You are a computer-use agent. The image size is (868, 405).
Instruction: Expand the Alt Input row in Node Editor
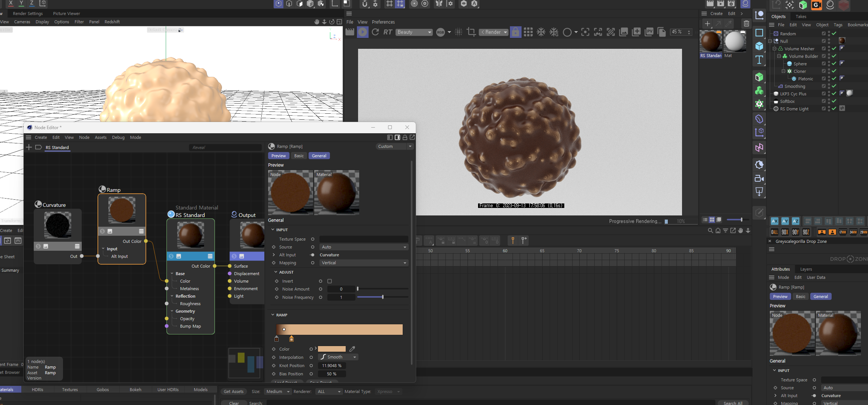[274, 255]
